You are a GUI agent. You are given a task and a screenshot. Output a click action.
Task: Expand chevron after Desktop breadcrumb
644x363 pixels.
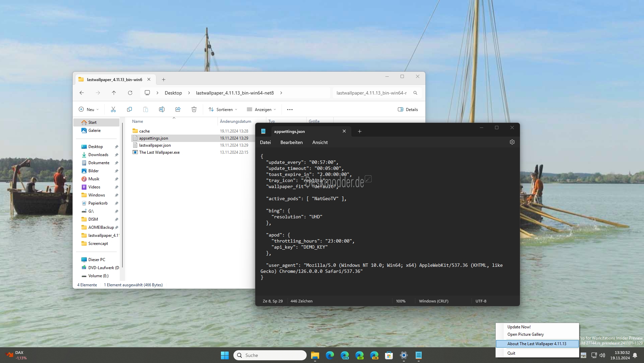click(189, 93)
